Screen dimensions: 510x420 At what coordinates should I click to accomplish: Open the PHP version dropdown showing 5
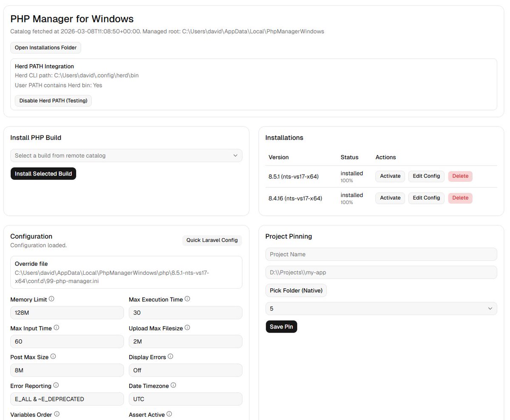pyautogui.click(x=381, y=309)
